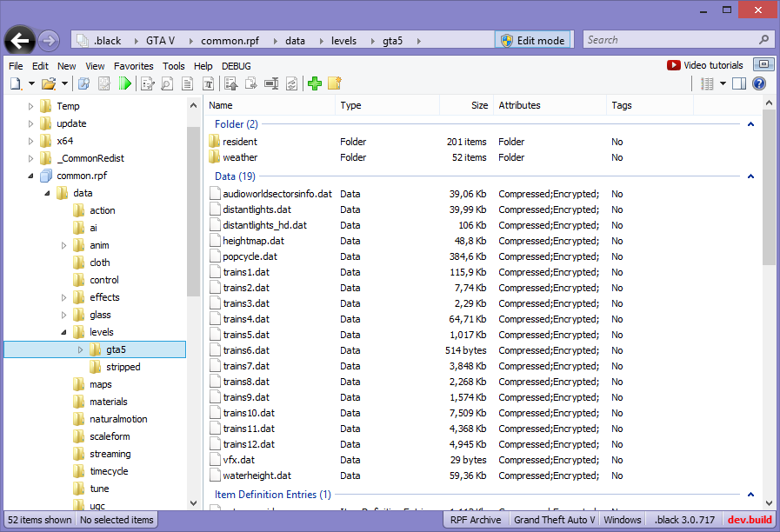Sort by the Name column header
Screen dimensions: 780x532
270,105
